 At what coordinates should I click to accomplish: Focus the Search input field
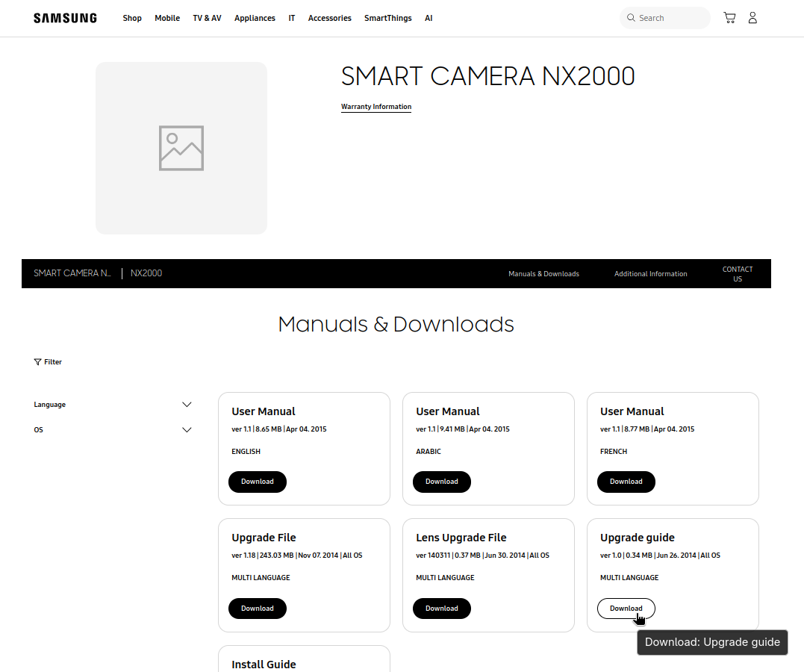pyautogui.click(x=664, y=18)
